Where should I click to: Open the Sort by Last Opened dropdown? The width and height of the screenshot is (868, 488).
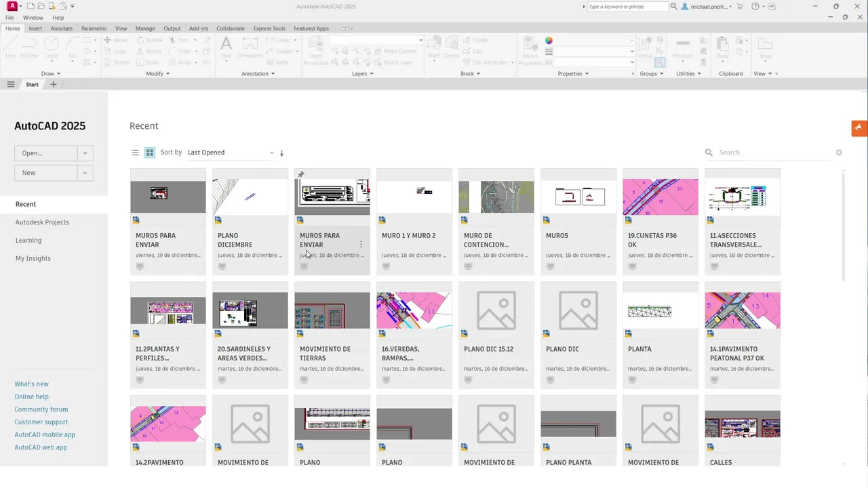coord(231,152)
